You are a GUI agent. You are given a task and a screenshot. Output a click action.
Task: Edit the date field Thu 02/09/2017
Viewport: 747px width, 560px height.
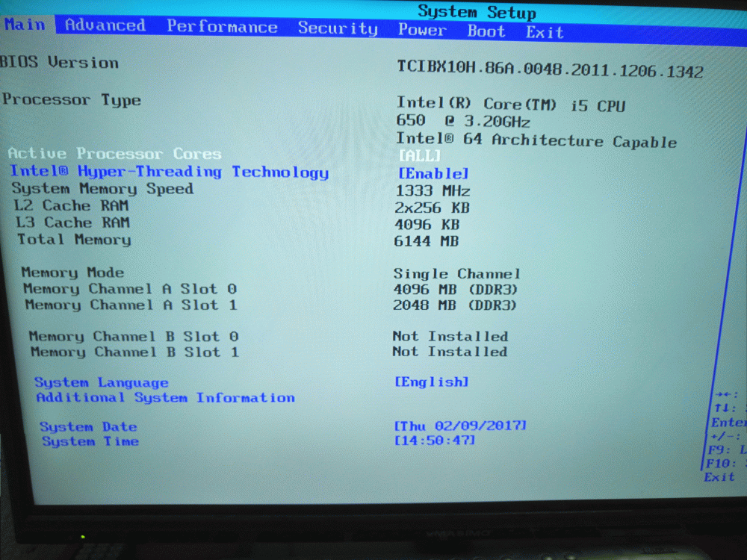460,426
